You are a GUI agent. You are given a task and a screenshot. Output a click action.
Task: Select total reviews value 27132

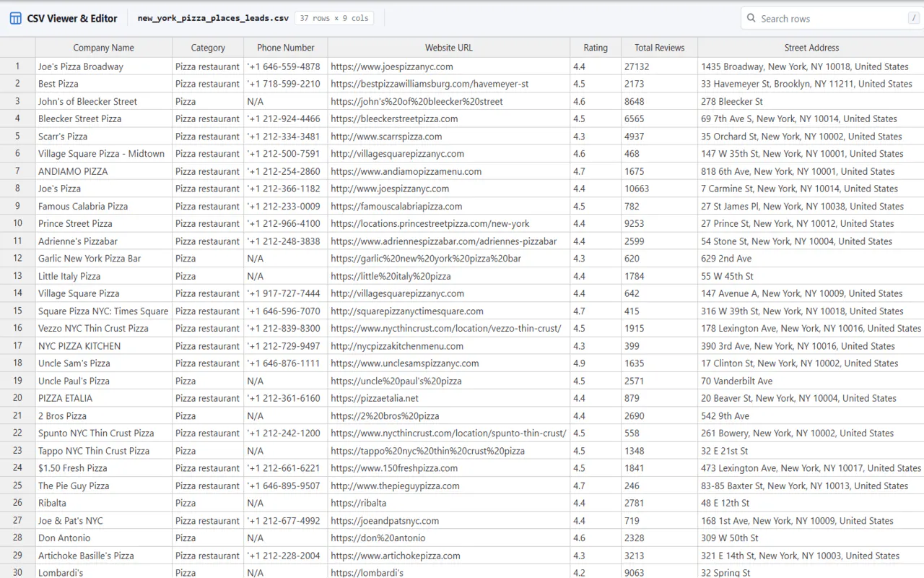[x=659, y=66]
